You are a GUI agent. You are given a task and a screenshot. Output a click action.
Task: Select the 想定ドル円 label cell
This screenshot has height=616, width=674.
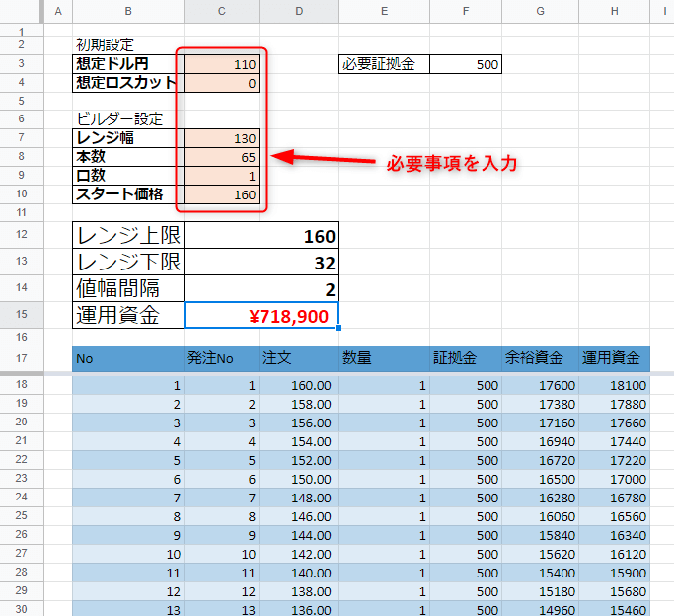click(128, 64)
